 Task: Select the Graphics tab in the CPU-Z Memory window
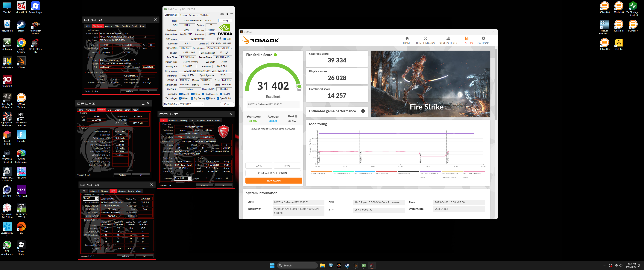(119, 110)
